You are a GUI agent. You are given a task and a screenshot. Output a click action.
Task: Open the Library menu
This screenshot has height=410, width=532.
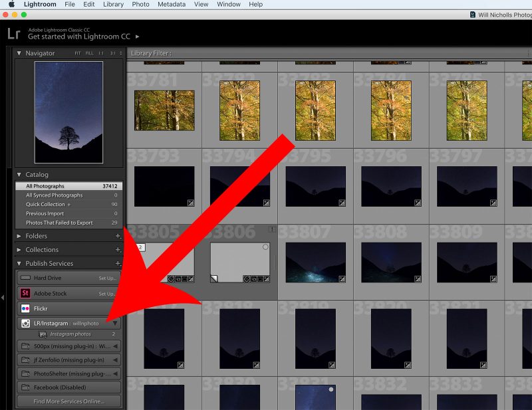coord(113,5)
